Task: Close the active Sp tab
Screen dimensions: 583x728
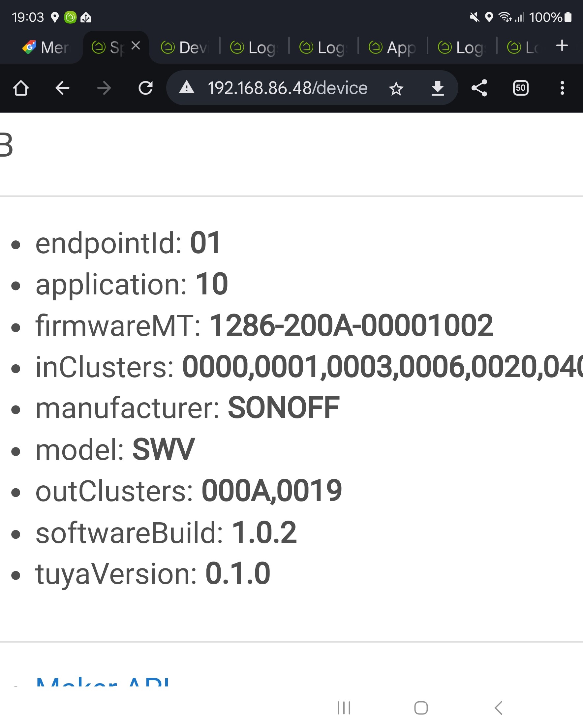Action: (x=136, y=45)
